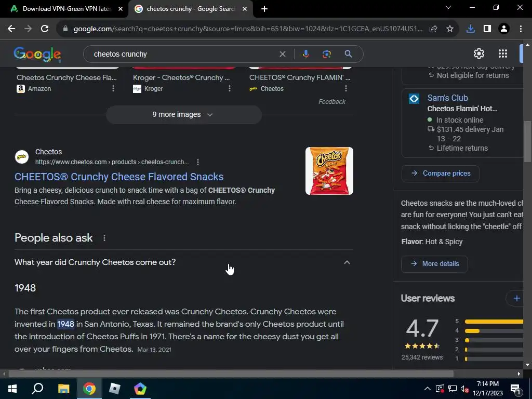Click the Compare prices button

click(441, 174)
